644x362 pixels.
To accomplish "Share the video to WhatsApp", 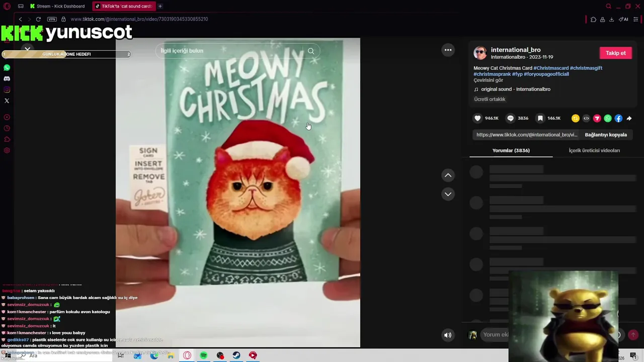I will (608, 118).
